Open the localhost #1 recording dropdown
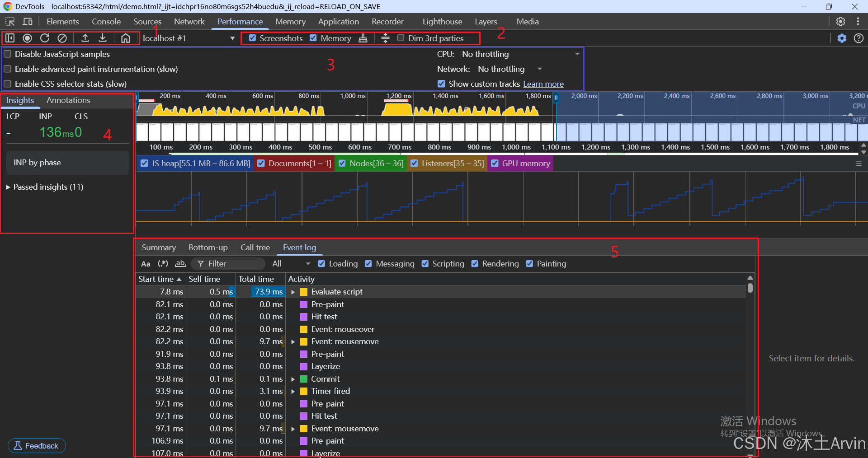Viewport: 868px width, 458px height. tap(189, 38)
